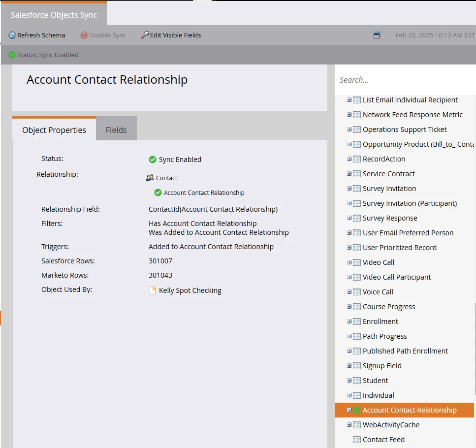Expand List Email Individual Recipient node
Screen dimensions: 476x448
click(349, 100)
